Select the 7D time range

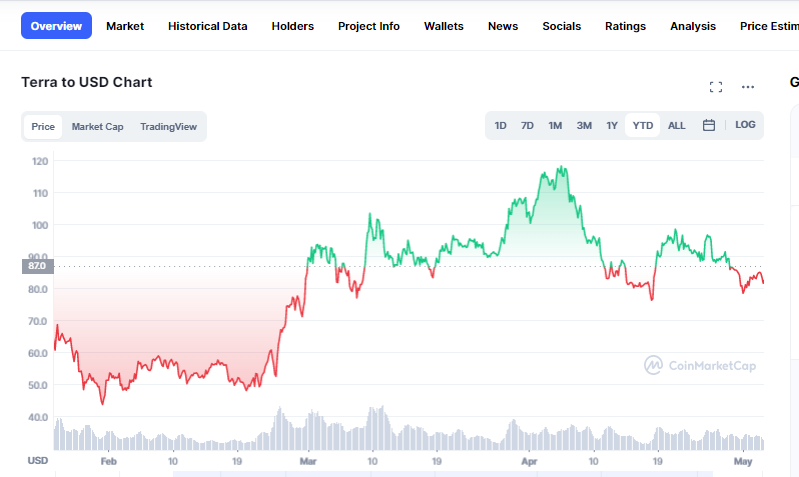coord(527,125)
